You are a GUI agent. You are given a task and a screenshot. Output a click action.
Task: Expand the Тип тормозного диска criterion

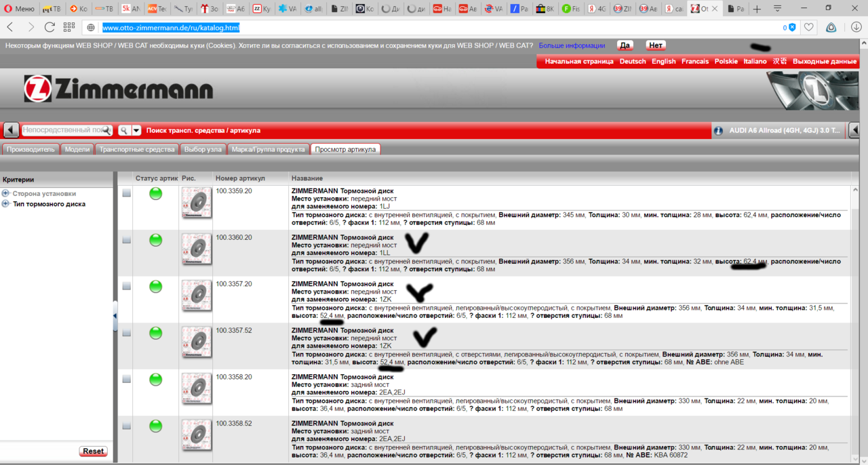click(x=6, y=203)
